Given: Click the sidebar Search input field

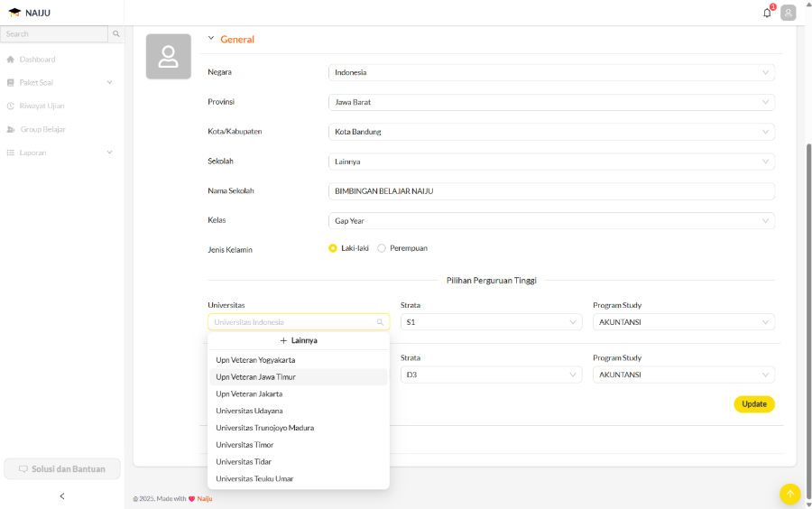Looking at the screenshot, I should pyautogui.click(x=54, y=33).
